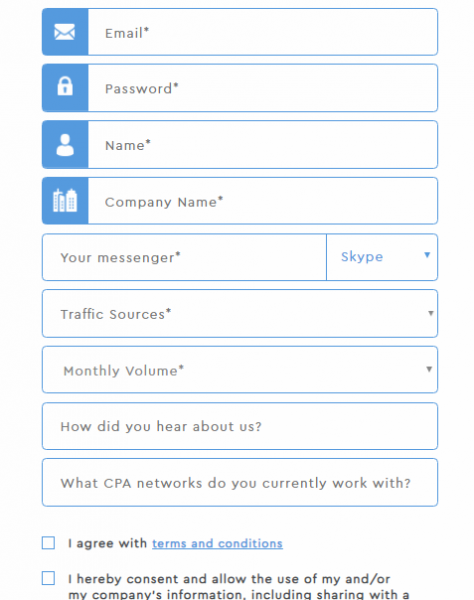474x600 pixels.
Task: Click the Monthly Volume dropdown arrow
Action: pyautogui.click(x=429, y=369)
